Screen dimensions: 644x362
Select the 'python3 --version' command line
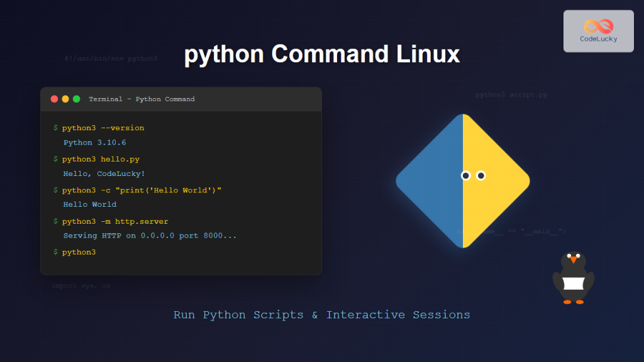point(103,128)
